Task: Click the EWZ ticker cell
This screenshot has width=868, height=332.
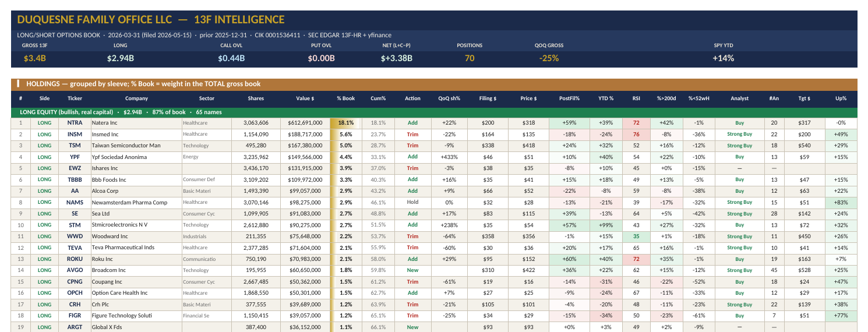Action: click(x=75, y=168)
